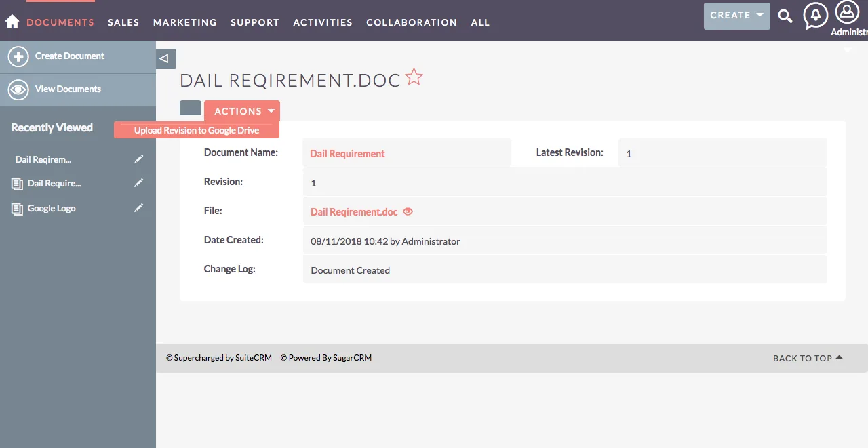Open Dail Reqirem... in Recently Viewed
868x448 pixels.
[43, 160]
